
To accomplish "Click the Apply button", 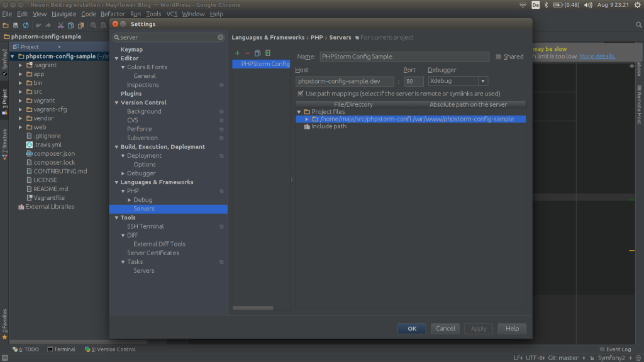I will pos(479,329).
